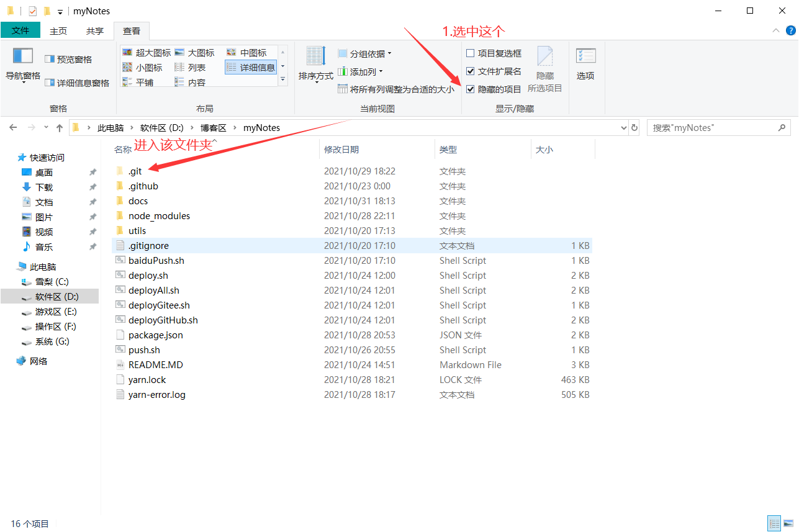
Task: Switch to View (查看) tab
Action: [x=132, y=30]
